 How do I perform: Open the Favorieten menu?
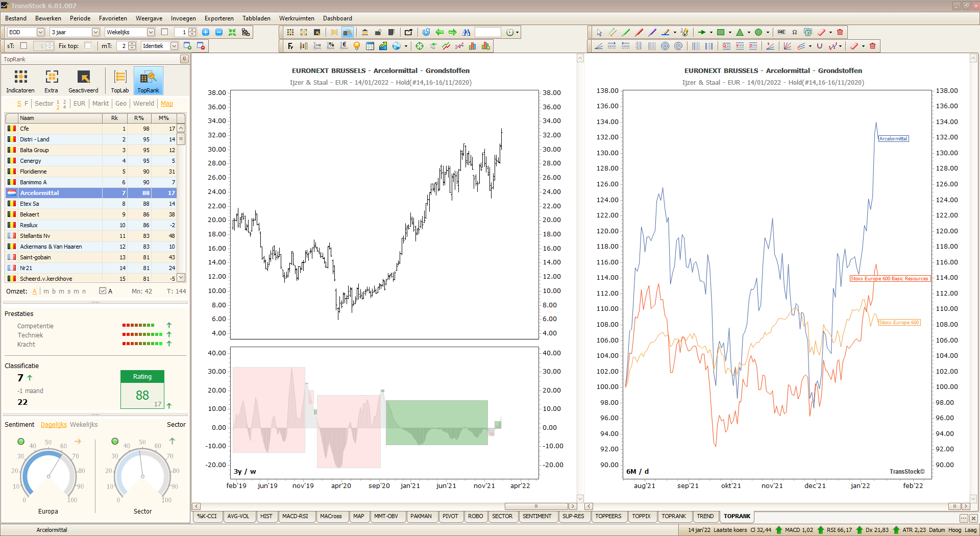coord(113,18)
